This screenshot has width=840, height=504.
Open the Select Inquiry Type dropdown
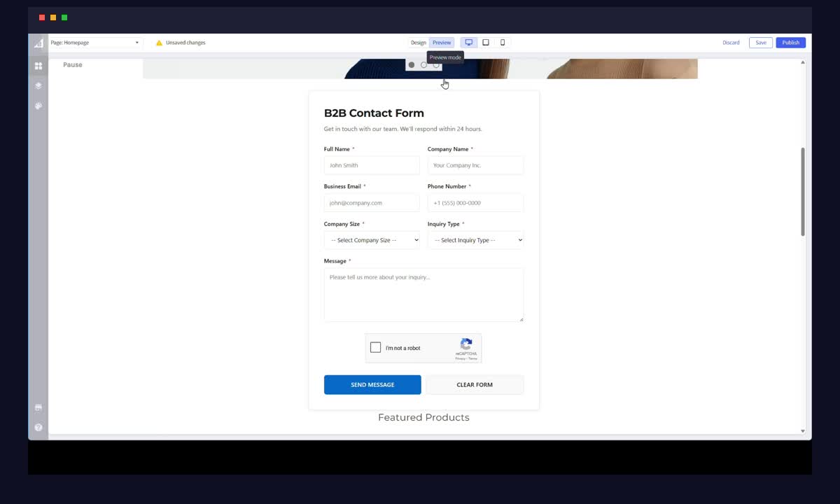475,239
